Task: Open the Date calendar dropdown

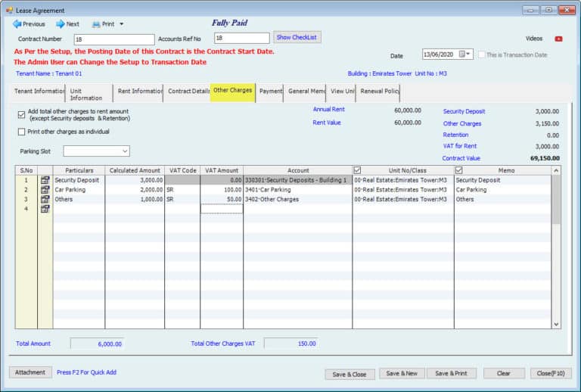Action: click(x=468, y=54)
